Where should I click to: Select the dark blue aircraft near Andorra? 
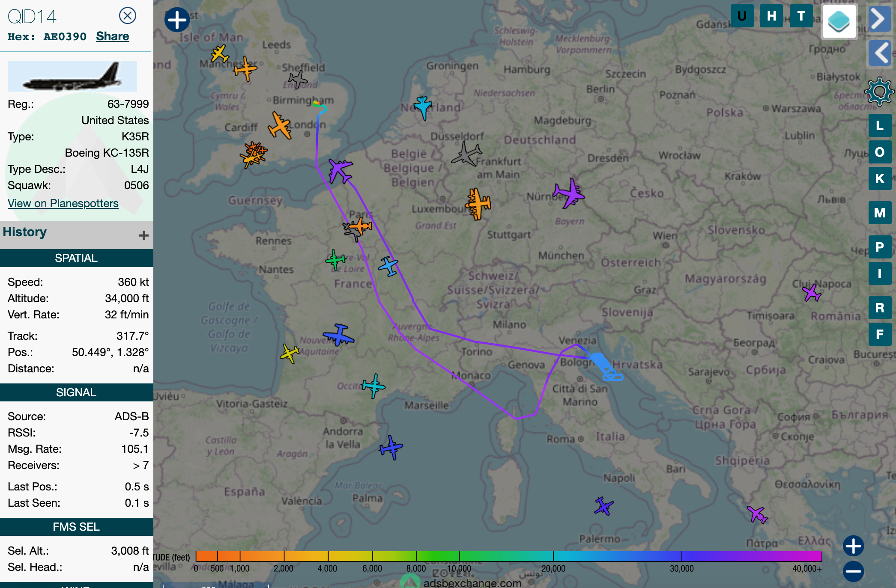tap(391, 448)
